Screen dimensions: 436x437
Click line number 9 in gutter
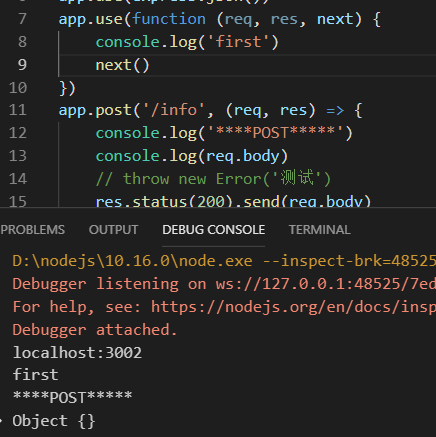pyautogui.click(x=22, y=65)
